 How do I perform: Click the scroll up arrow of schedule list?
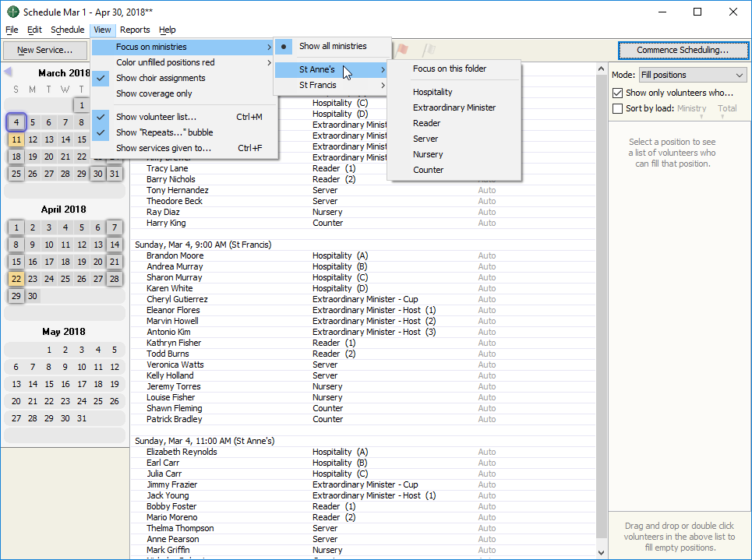[601, 69]
